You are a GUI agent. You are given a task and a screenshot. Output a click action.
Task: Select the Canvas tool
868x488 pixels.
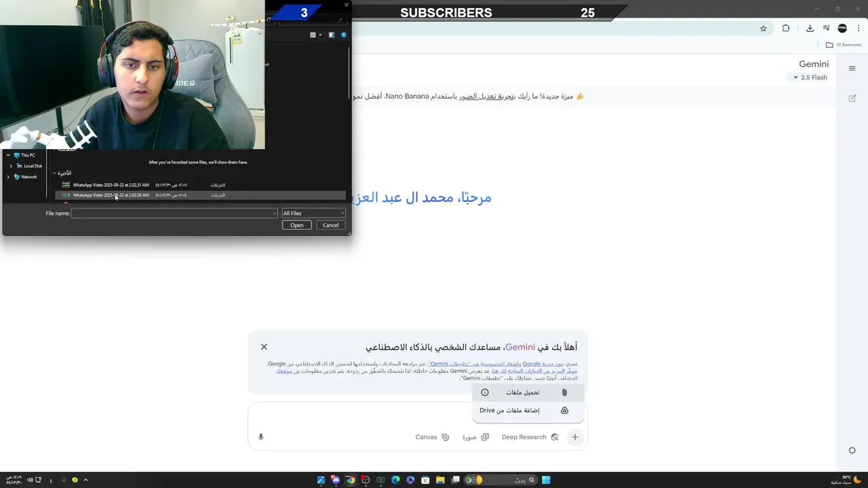click(x=432, y=437)
